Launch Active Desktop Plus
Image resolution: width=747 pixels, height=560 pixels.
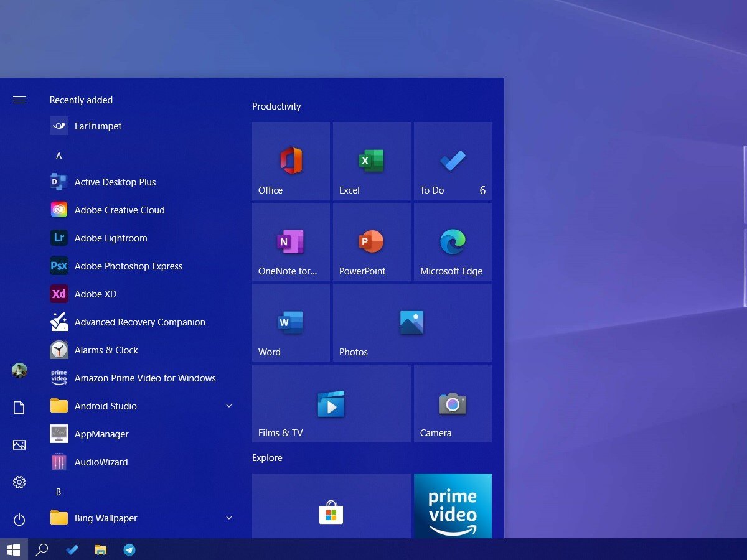(142, 182)
